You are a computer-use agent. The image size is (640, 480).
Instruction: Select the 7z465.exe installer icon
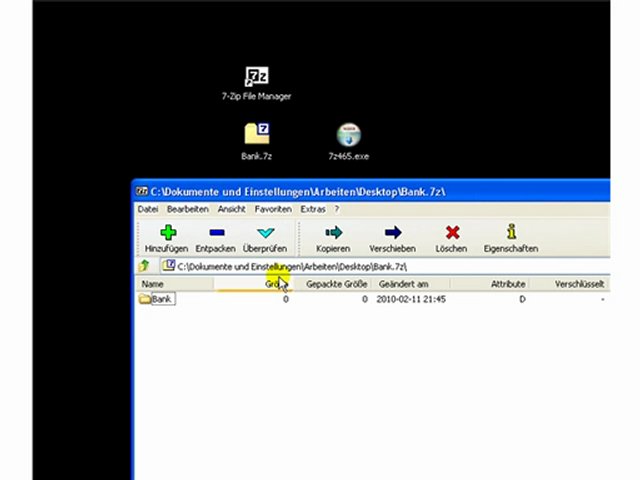(348, 135)
